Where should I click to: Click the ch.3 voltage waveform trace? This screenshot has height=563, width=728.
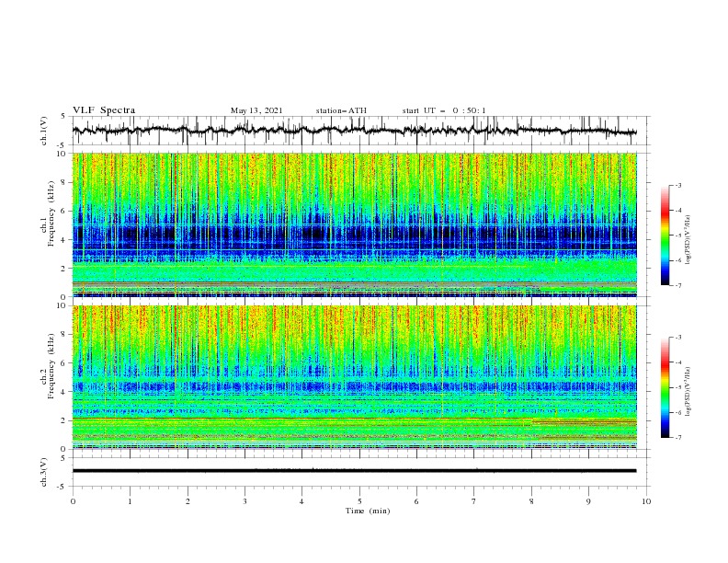pos(355,471)
